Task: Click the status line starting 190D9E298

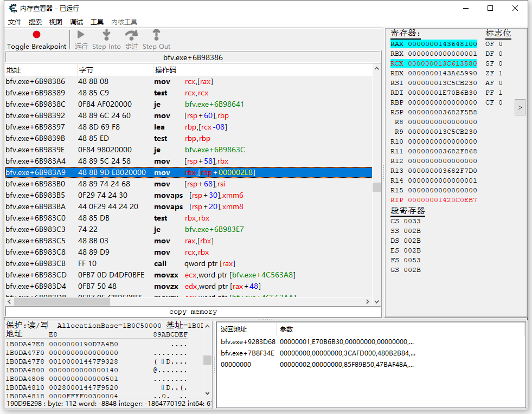Action: 108,404
